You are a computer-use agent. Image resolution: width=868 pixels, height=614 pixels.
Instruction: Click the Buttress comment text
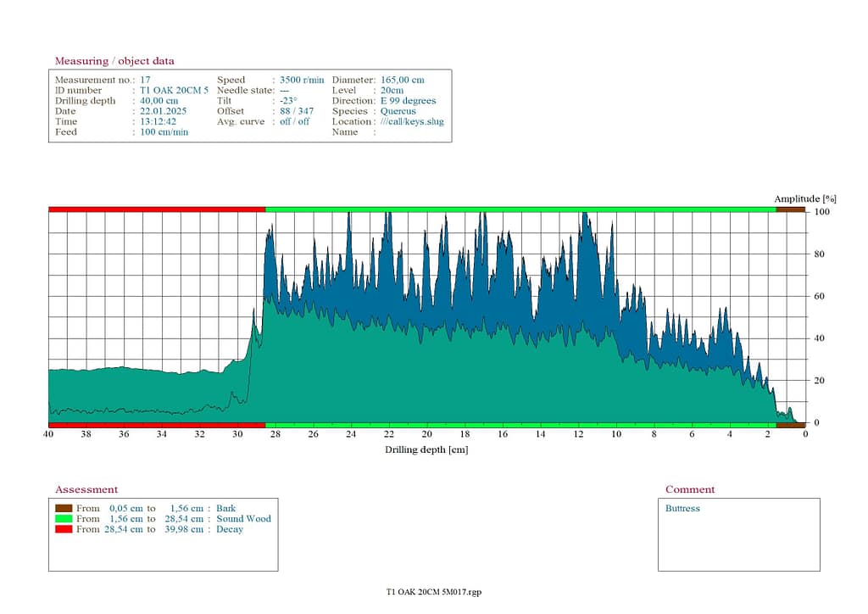682,509
